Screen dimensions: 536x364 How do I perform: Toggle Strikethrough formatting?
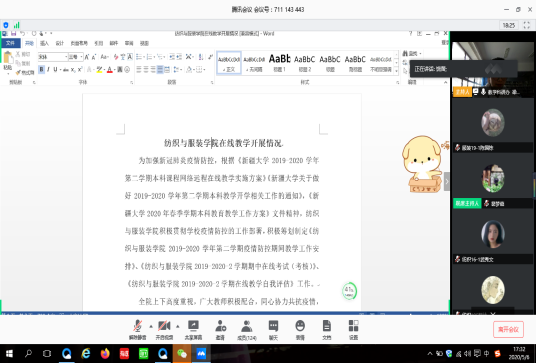coord(66,70)
